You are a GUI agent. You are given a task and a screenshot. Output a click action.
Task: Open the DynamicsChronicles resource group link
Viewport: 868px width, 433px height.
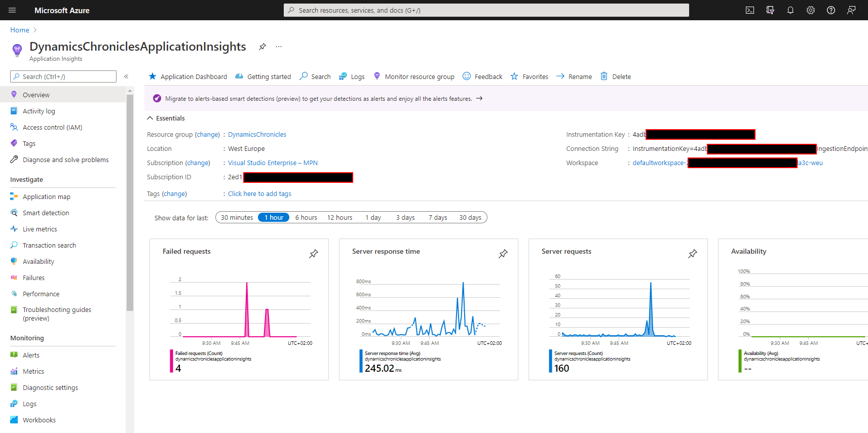257,134
